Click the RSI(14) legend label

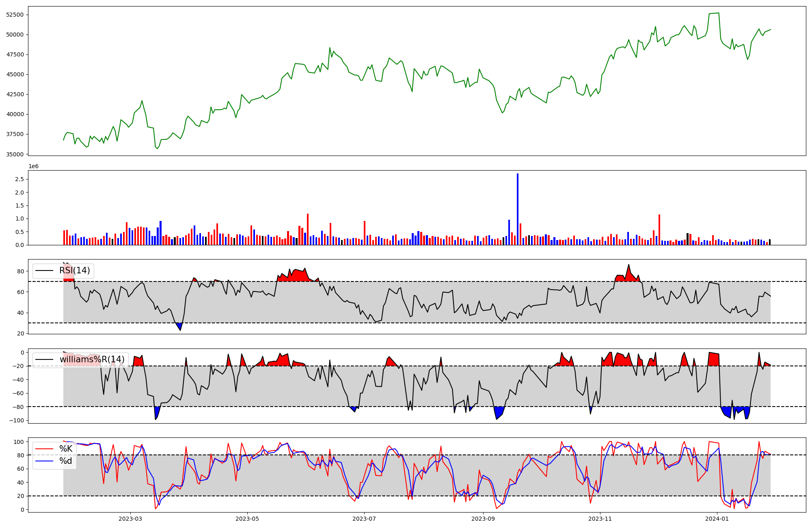(x=74, y=270)
